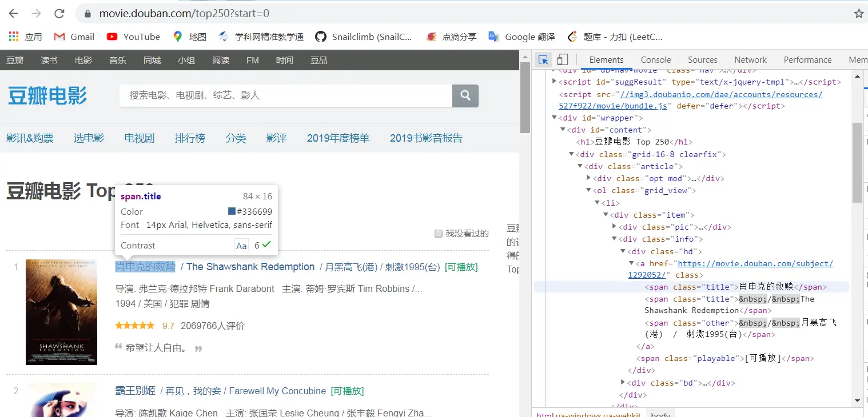Expand the div class="pic" node
The image size is (868, 417).
point(615,227)
